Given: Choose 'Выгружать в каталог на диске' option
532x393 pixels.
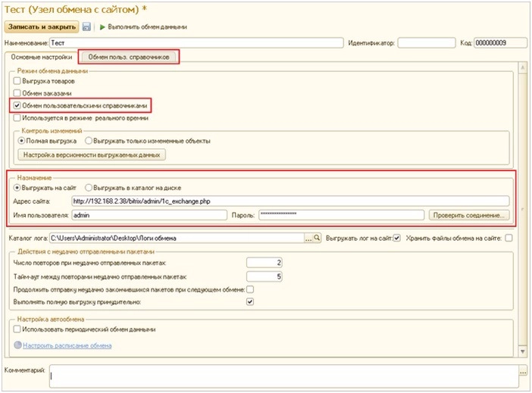Looking at the screenshot, I should click(89, 187).
